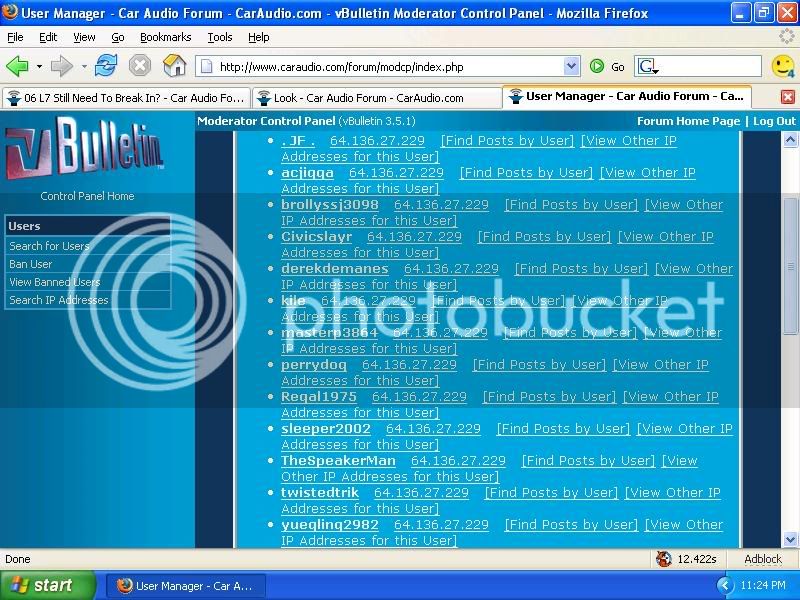This screenshot has height=600, width=800.
Task: Click the Firefox Back arrow button
Action: (17, 66)
